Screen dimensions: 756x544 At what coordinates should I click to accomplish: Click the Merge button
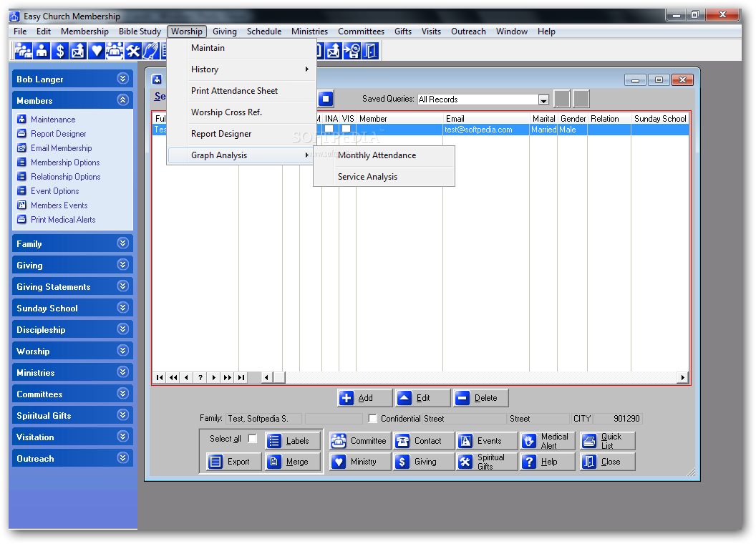(x=293, y=462)
